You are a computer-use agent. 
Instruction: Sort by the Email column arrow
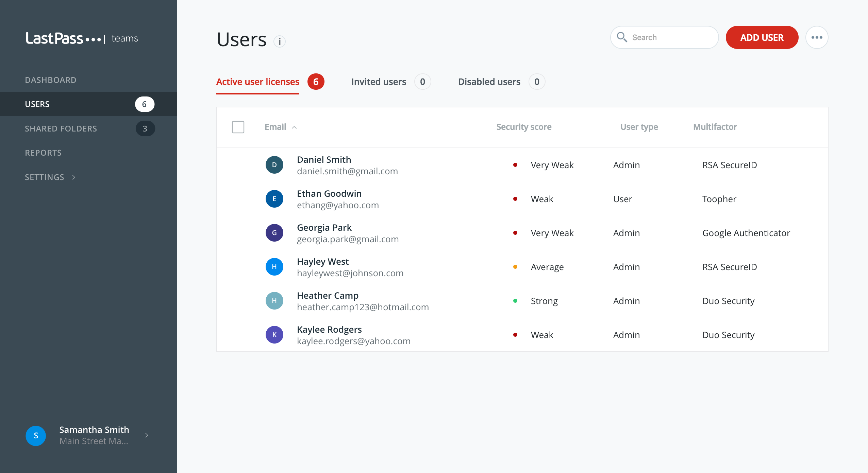click(295, 127)
